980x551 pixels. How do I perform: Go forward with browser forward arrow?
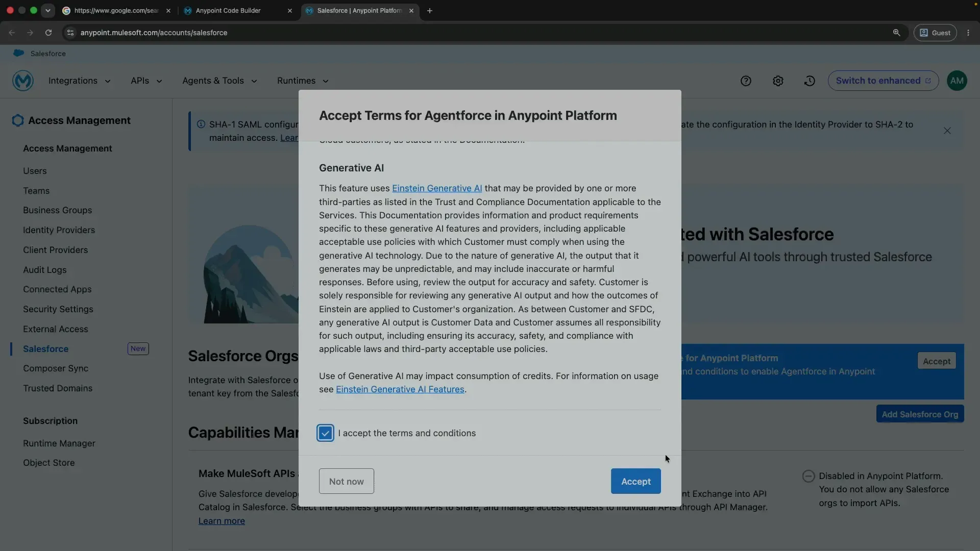pyautogui.click(x=30, y=33)
